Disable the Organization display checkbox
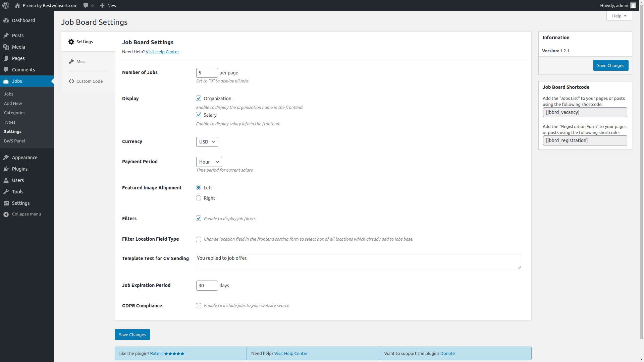Image resolution: width=644 pixels, height=362 pixels. click(x=199, y=98)
